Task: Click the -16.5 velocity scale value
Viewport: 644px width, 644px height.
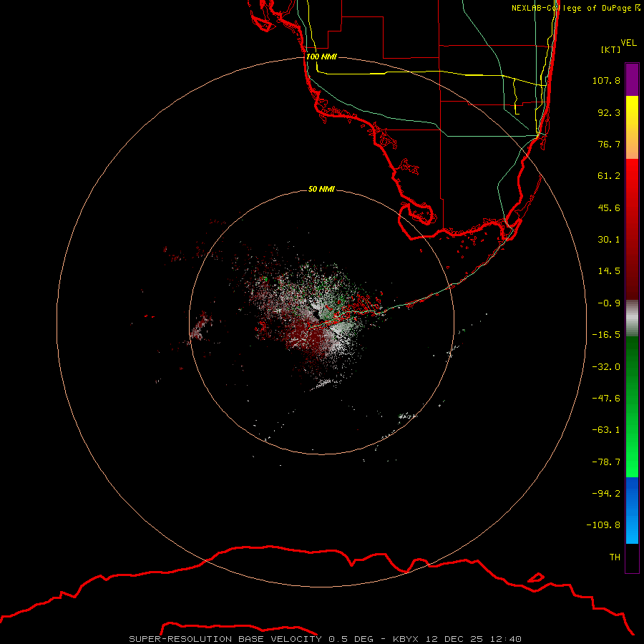Action: tap(606, 335)
